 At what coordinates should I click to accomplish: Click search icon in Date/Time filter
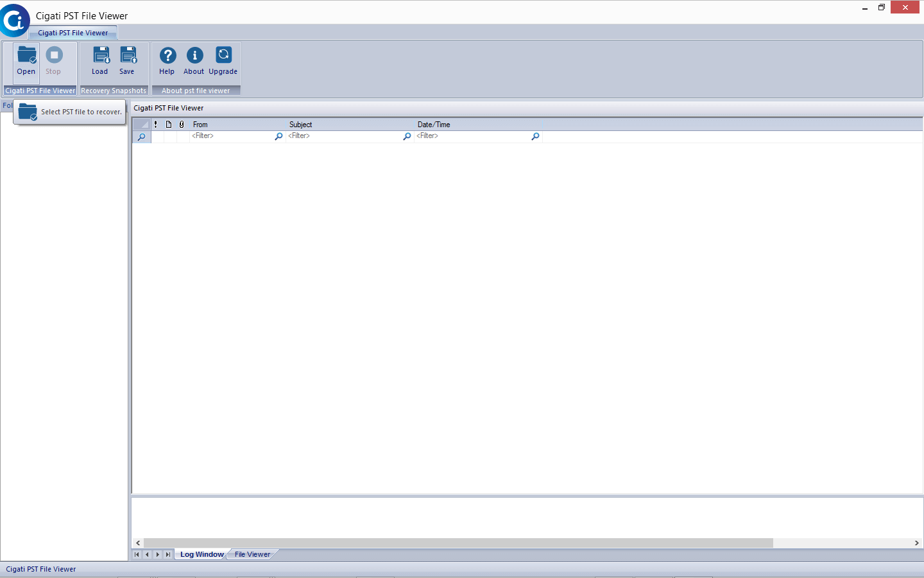pos(535,136)
